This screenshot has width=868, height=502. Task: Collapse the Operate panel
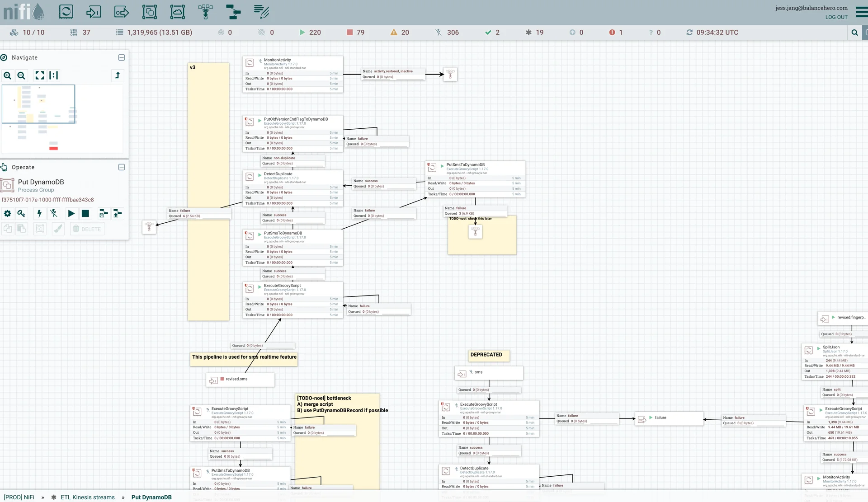[x=122, y=167]
